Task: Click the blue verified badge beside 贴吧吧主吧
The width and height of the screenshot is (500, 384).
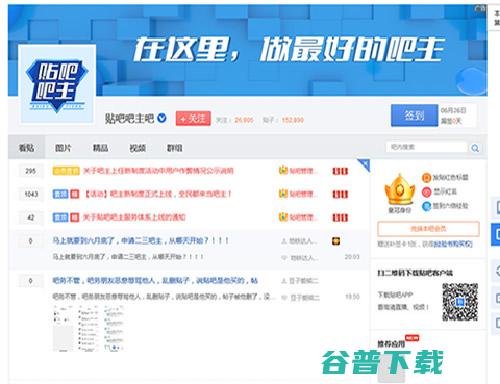Action: click(x=162, y=118)
